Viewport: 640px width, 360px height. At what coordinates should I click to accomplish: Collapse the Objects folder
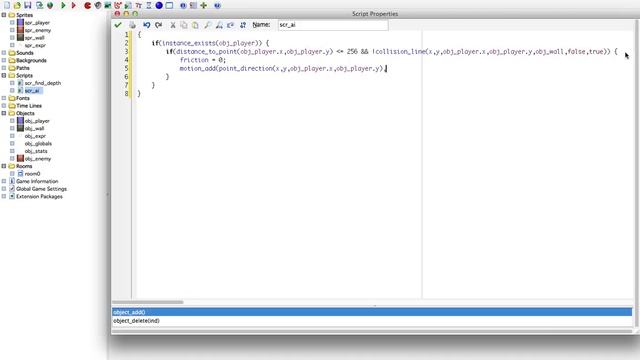click(4, 113)
